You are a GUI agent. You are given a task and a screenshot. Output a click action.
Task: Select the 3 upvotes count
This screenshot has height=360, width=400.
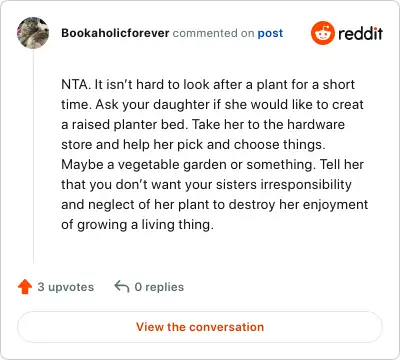66,287
